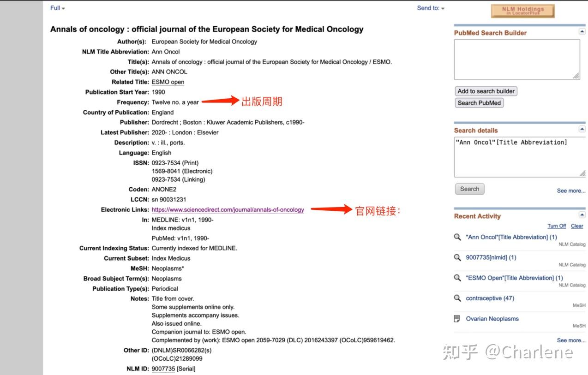Click Add to search builder button
Viewport: 588px width, 375px height.
click(486, 91)
